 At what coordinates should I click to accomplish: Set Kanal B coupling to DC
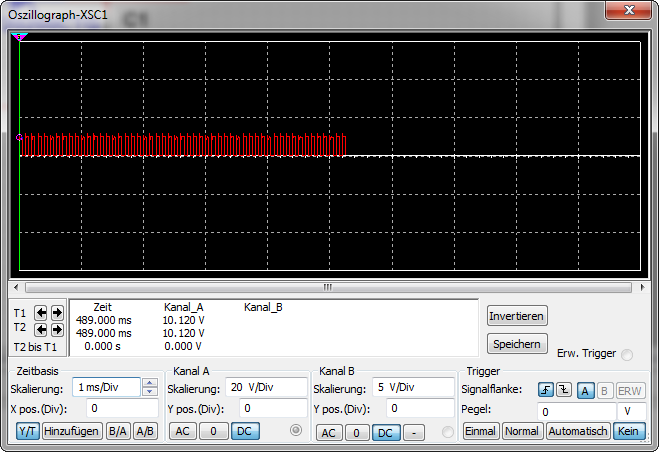385,433
